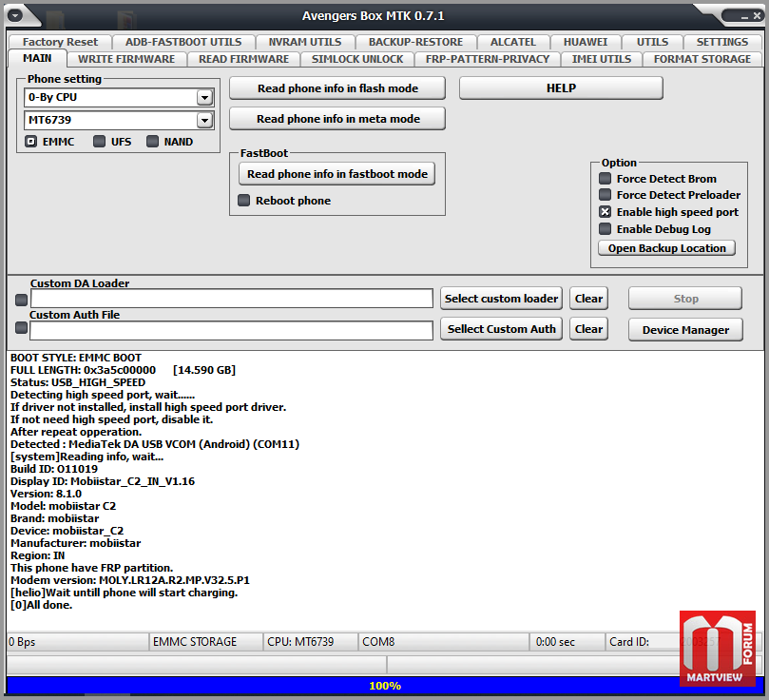This screenshot has width=769, height=700.
Task: Open the FRP-PATTERN-PRIVACY tab
Action: (488, 59)
